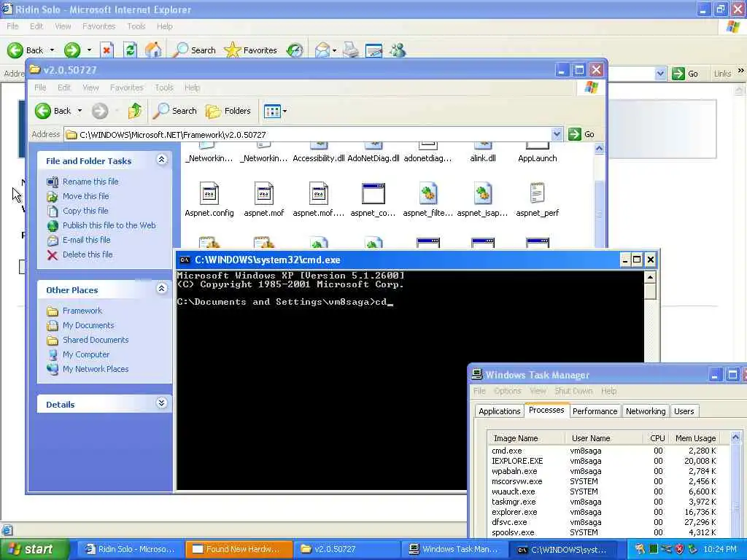Collapse Other Places panel
Viewport: 747px width, 560px height.
point(161,289)
